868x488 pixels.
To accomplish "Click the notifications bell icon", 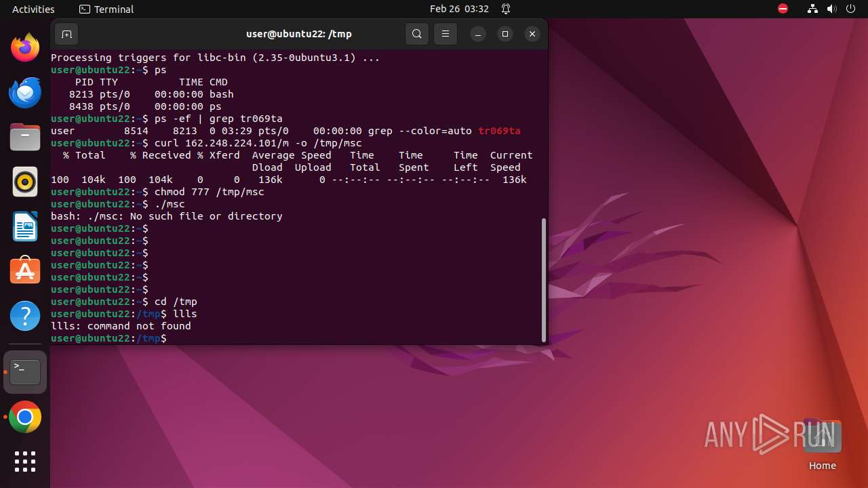I will pos(506,9).
